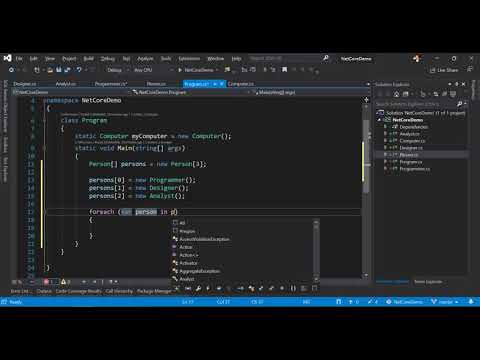
Task: Click the search magnifier in the title bar
Action: pos(326,58)
